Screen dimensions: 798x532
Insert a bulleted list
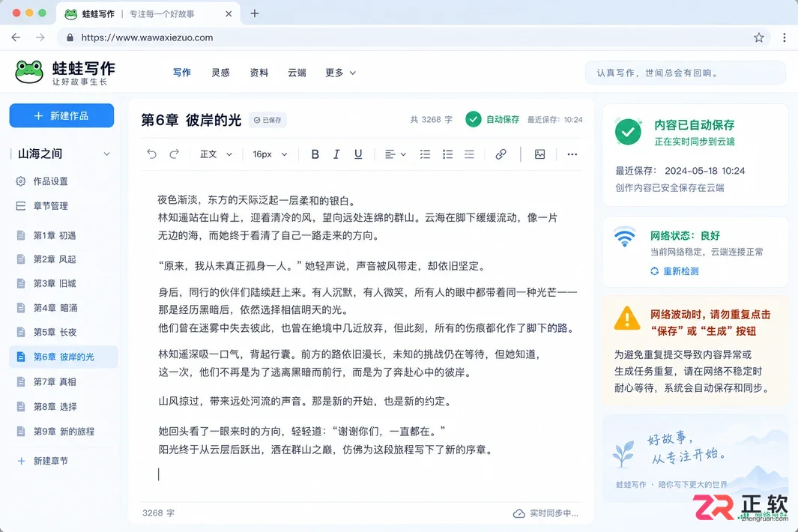(425, 154)
